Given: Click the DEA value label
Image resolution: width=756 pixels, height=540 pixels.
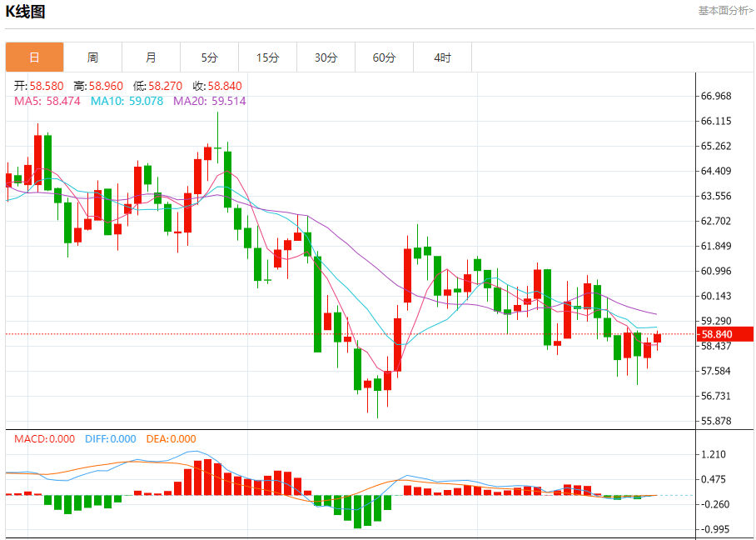Looking at the screenshot, I should 171,439.
